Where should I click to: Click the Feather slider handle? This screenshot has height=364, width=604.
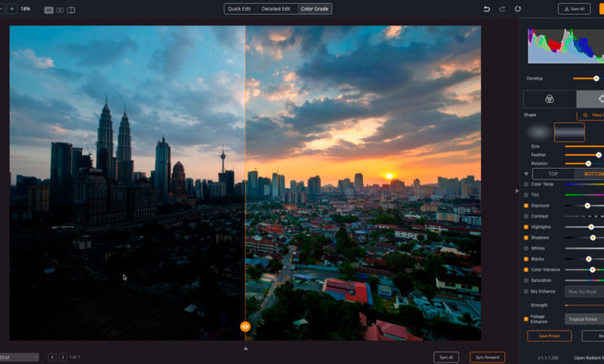(598, 155)
